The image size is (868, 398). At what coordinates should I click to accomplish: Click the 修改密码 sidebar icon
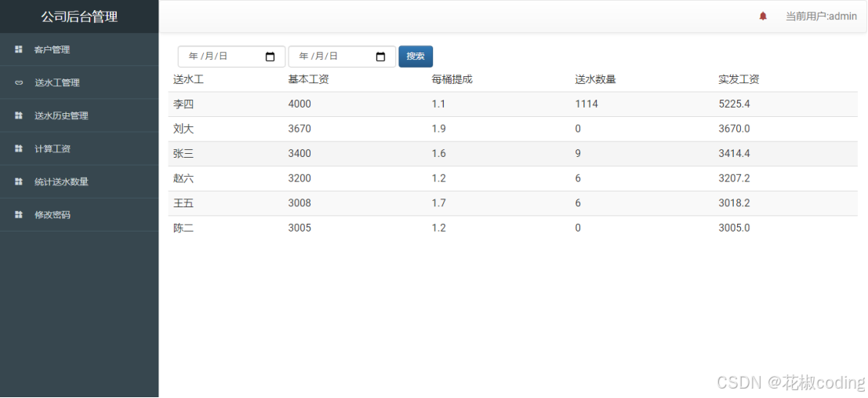(x=19, y=214)
